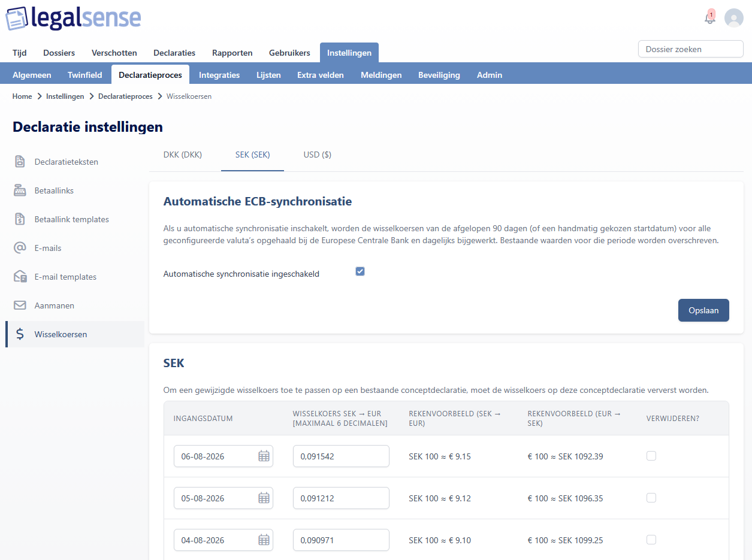Open Wisselkoersen in the sidebar
The height and width of the screenshot is (560, 752).
[x=75, y=334]
